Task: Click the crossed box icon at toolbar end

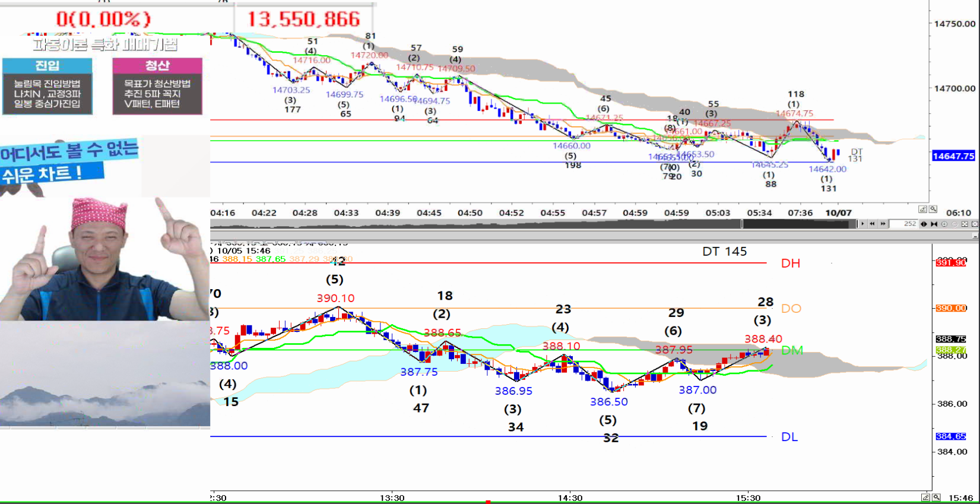Action: point(975,224)
